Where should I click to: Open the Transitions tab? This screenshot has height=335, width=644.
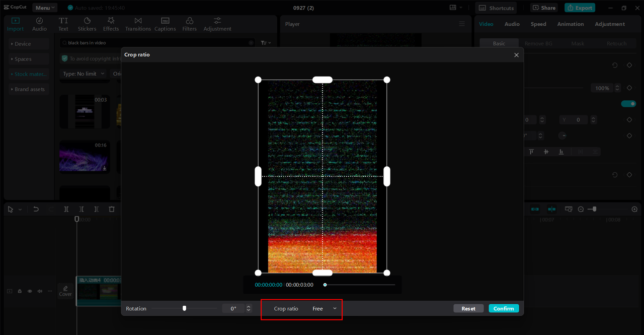138,24
